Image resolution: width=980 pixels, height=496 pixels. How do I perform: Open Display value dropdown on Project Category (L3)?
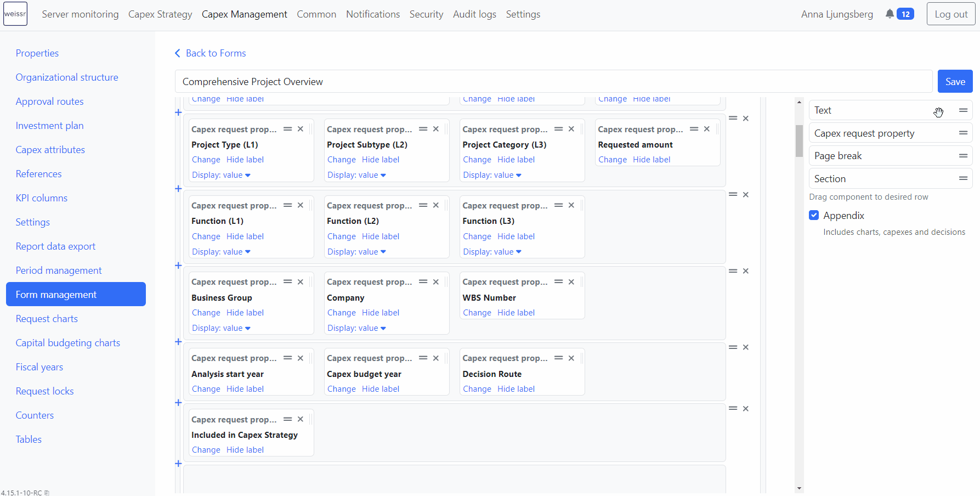click(x=492, y=174)
